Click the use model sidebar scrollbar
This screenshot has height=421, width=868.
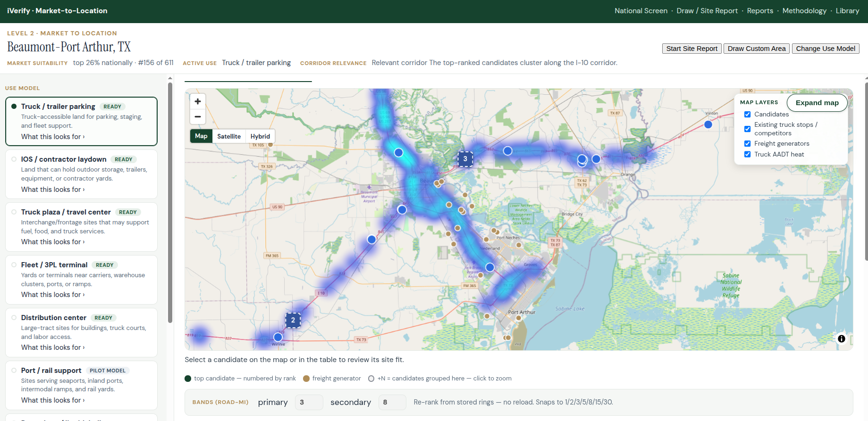170,203
